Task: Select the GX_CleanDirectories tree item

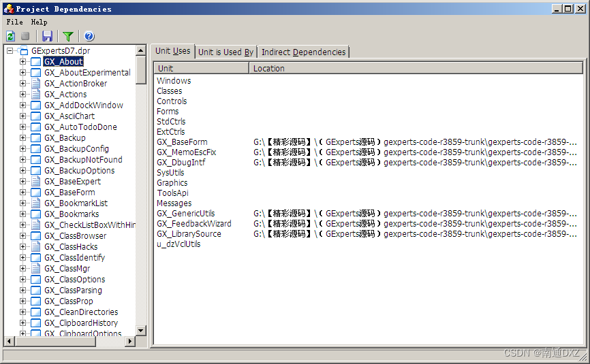Action: (81, 312)
